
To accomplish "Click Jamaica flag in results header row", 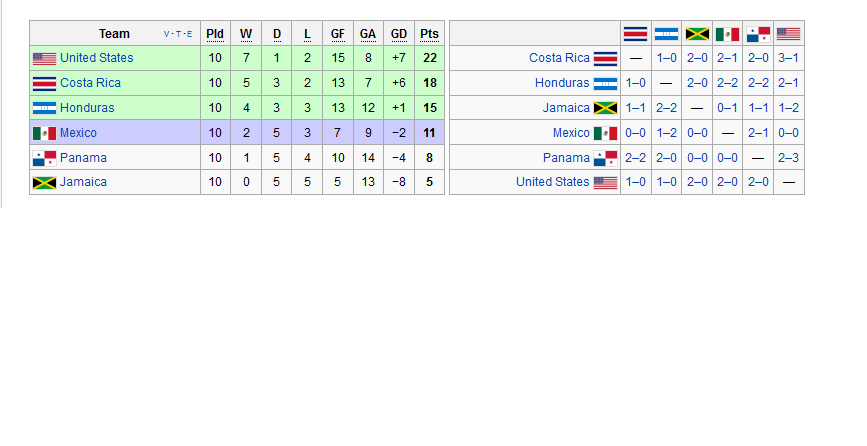I will (x=697, y=34).
